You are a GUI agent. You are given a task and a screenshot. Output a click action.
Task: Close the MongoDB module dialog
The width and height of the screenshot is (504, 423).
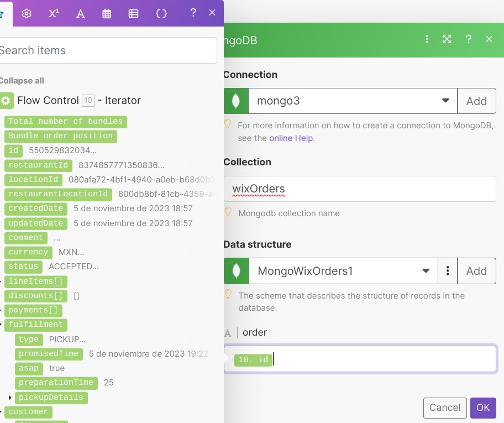489,39
